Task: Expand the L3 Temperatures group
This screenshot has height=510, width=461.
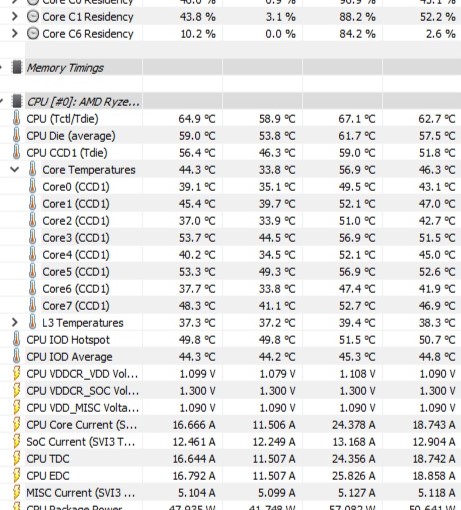Action: pyautogui.click(x=14, y=322)
